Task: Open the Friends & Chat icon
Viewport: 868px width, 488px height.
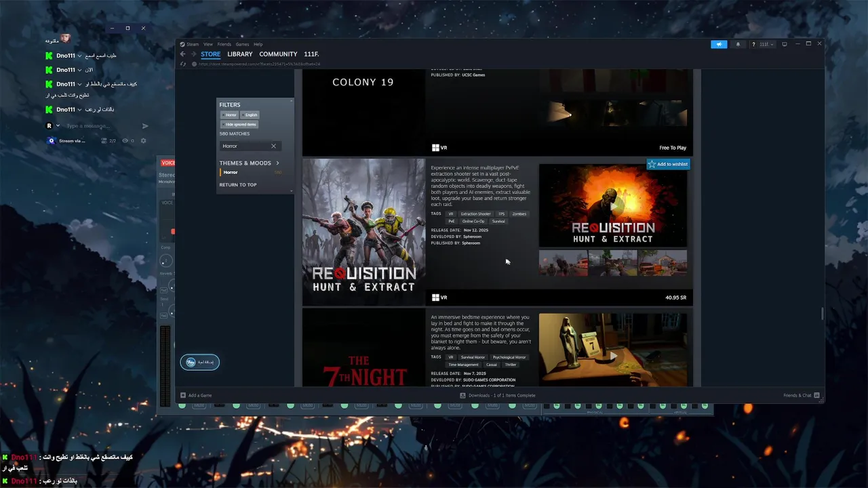Action: (816, 395)
